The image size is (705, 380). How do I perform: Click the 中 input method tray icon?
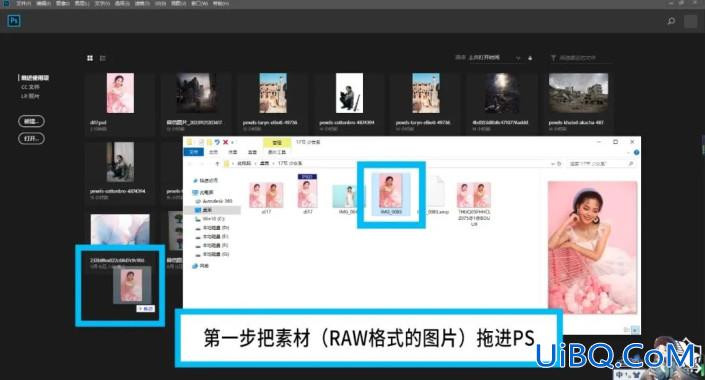pos(620,374)
